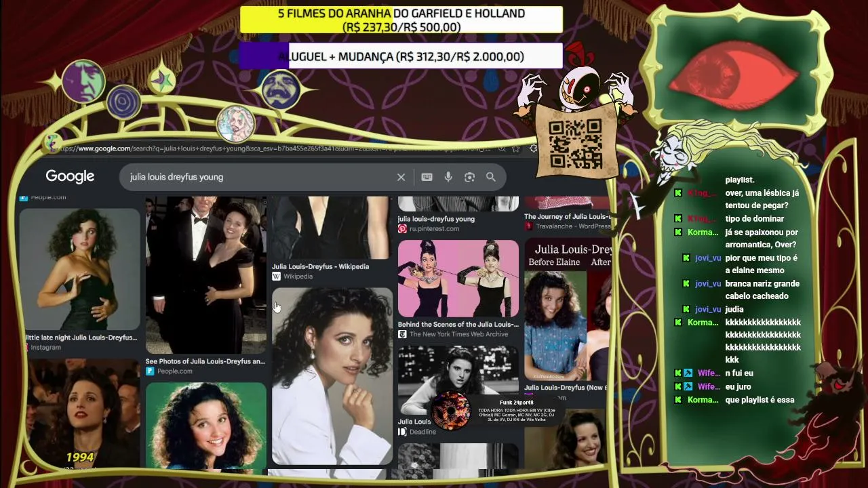This screenshot has height=488, width=868.
Task: Open the 'Before Elaine' comparison image
Action: 567,310
